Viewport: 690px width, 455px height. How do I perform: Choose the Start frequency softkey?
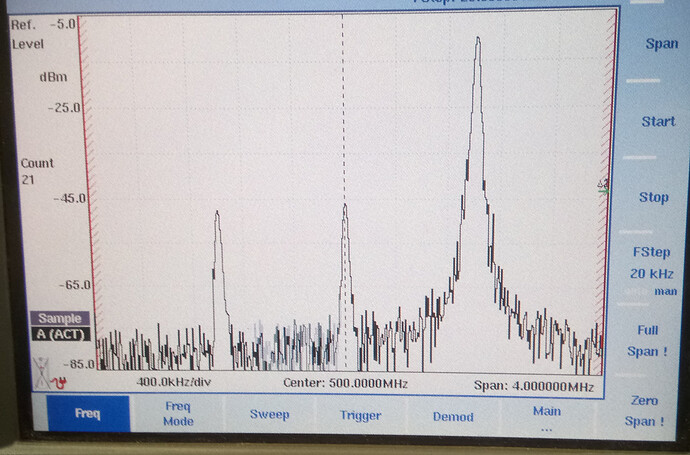(x=658, y=121)
